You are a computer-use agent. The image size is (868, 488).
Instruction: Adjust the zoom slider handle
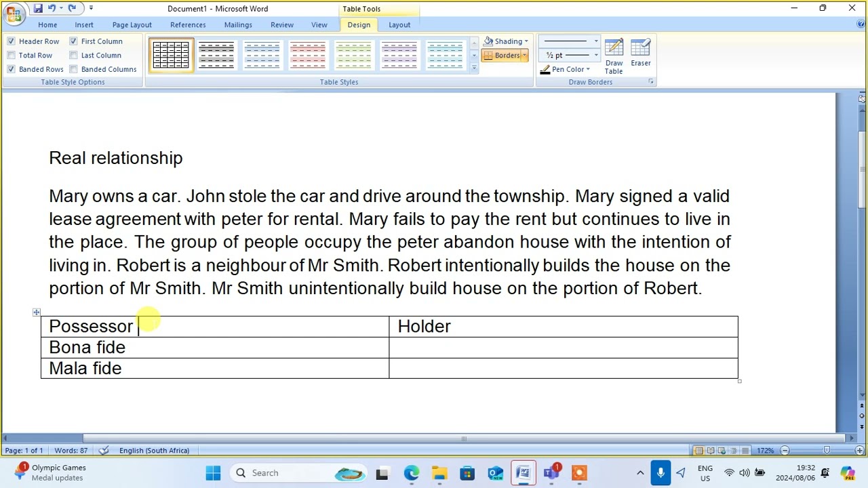click(827, 450)
